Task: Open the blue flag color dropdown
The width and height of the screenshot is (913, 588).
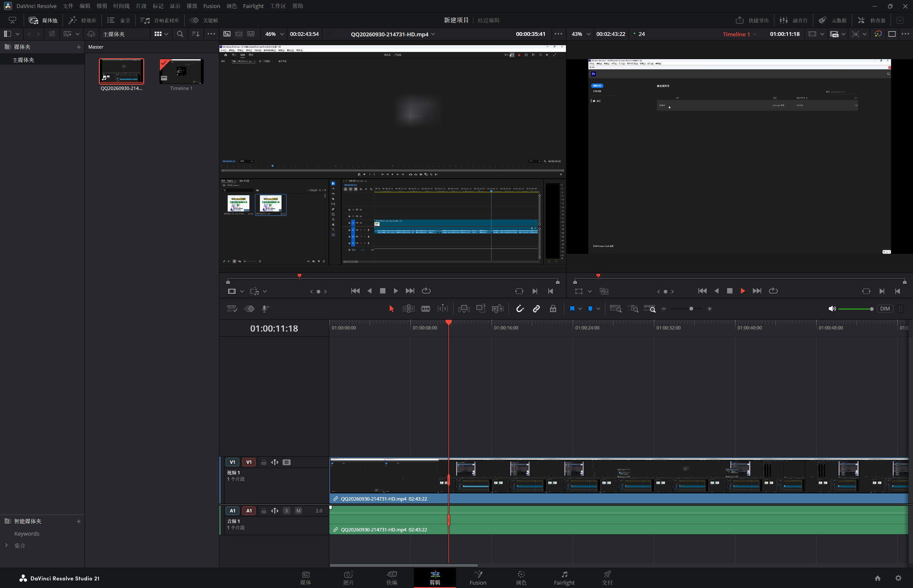Action: (580, 309)
